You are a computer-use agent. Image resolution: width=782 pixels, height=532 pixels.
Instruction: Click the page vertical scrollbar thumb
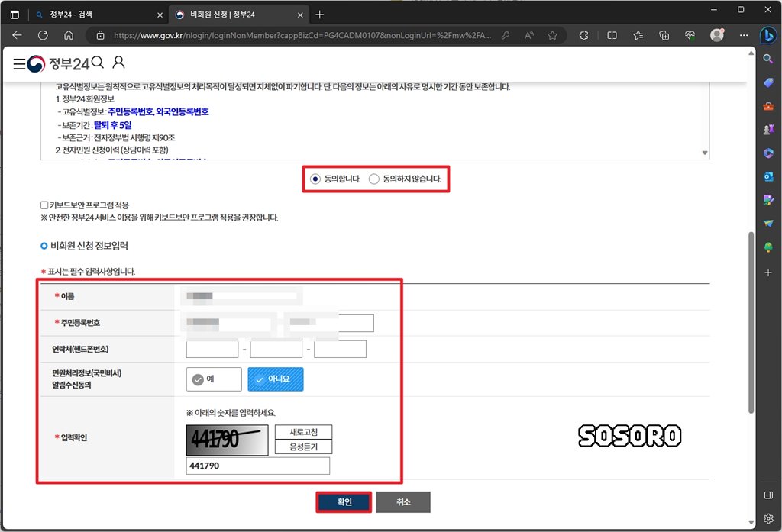click(x=751, y=322)
